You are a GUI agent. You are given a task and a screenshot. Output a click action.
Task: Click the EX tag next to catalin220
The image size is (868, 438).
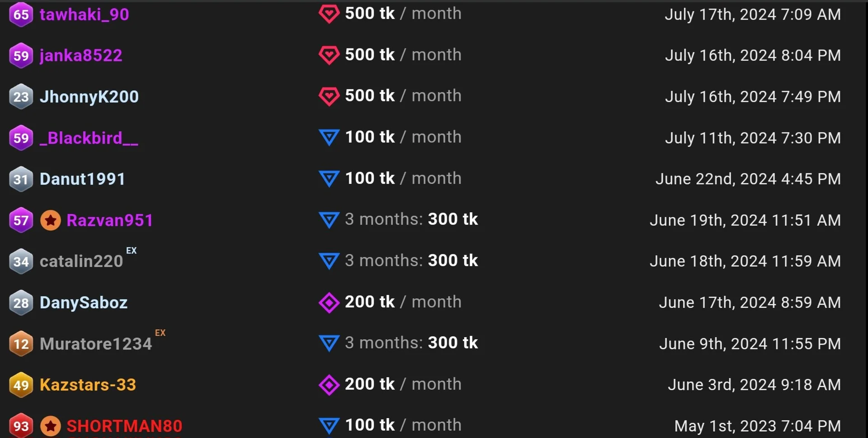pyautogui.click(x=131, y=251)
